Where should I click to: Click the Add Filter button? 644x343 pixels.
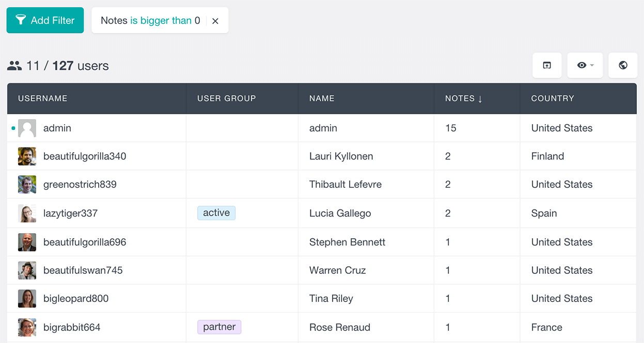click(x=45, y=20)
